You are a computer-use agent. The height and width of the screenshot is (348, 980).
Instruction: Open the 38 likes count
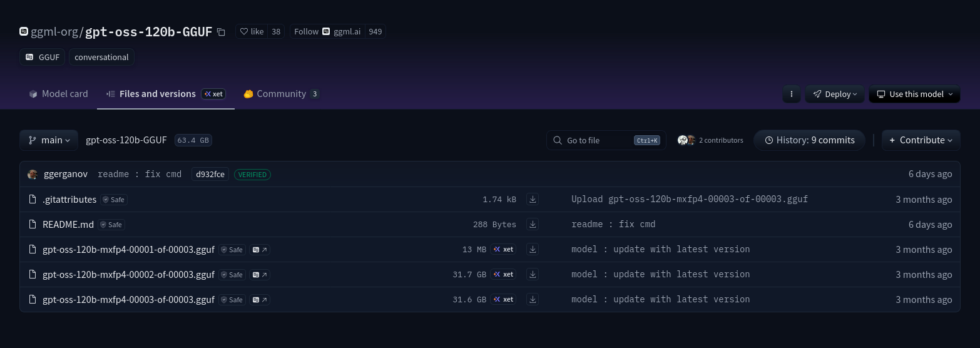[276, 31]
